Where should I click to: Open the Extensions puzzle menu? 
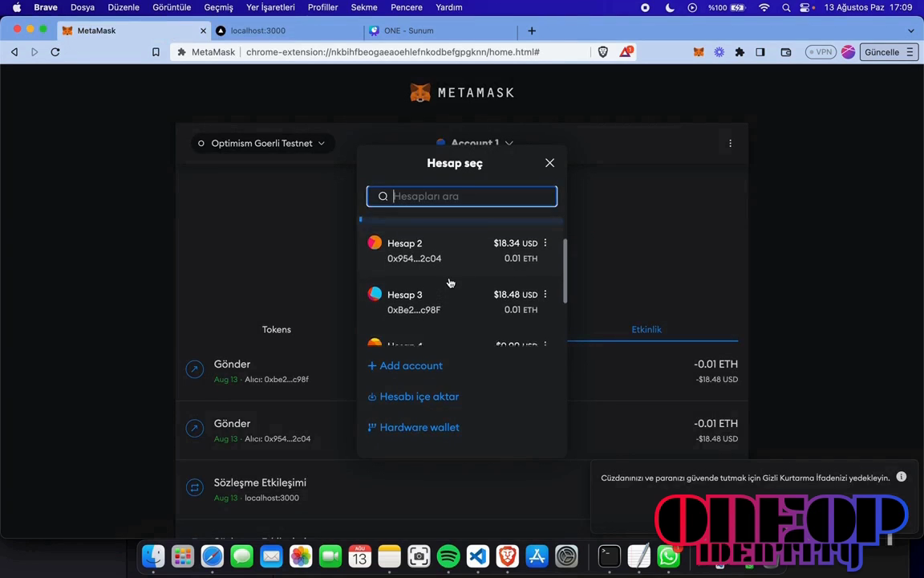pos(740,52)
